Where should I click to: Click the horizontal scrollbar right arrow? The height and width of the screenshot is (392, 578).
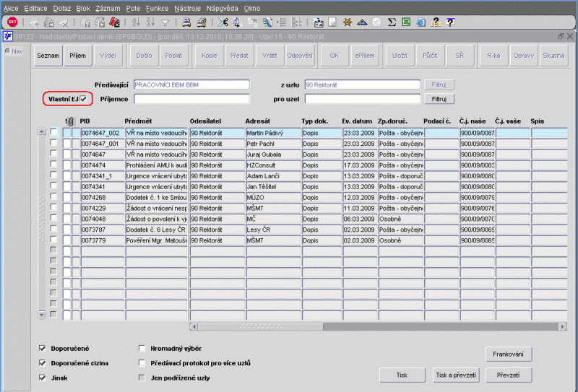563,326
